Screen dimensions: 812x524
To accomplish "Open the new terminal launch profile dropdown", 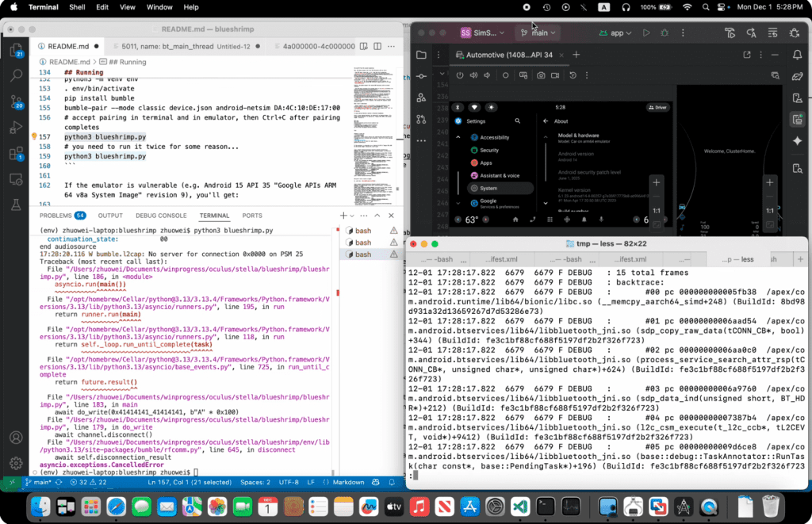I will pyautogui.click(x=352, y=216).
